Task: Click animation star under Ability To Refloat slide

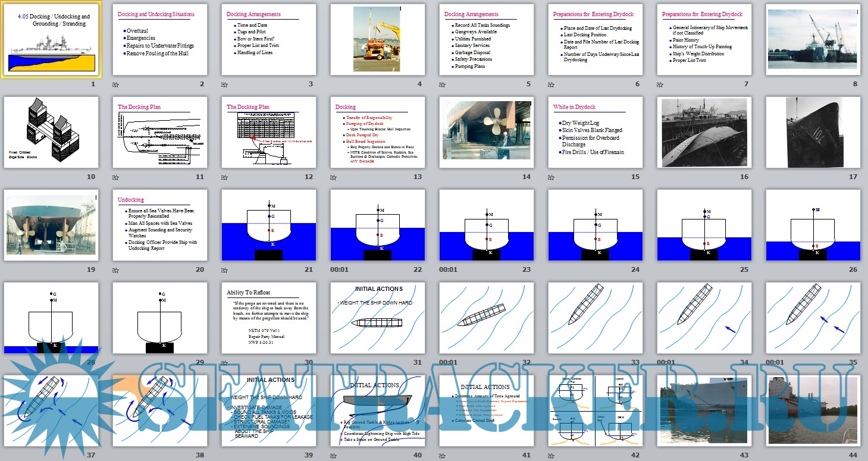Action: click(x=225, y=363)
